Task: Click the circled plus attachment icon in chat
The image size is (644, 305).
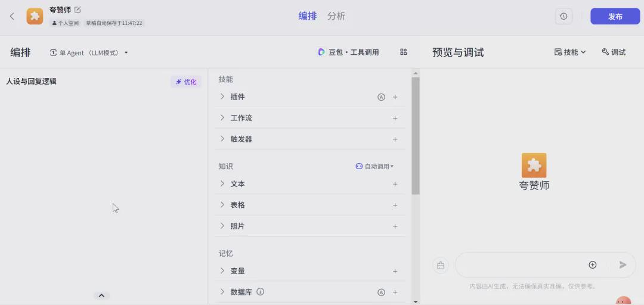Action: point(592,264)
